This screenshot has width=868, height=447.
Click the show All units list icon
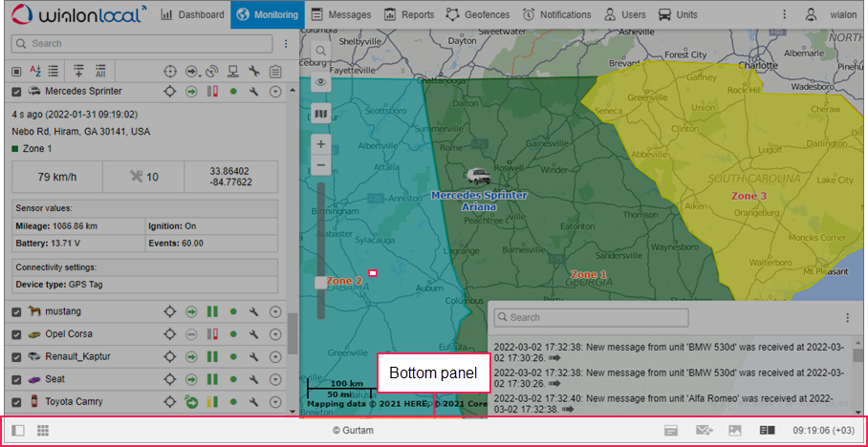(100, 71)
